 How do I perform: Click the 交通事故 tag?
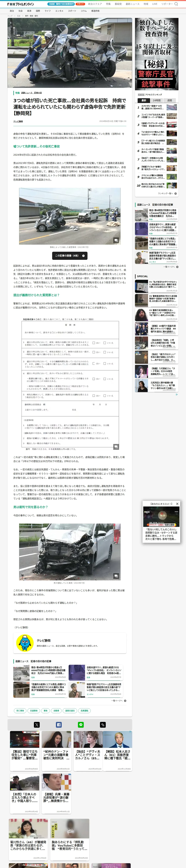[34, 711]
